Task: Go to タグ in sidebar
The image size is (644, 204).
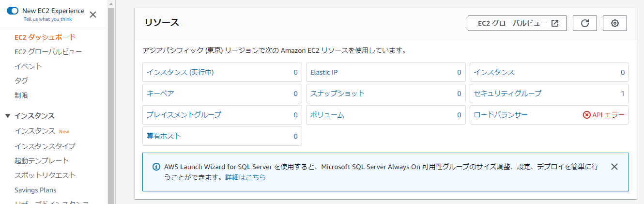Action: coord(21,80)
